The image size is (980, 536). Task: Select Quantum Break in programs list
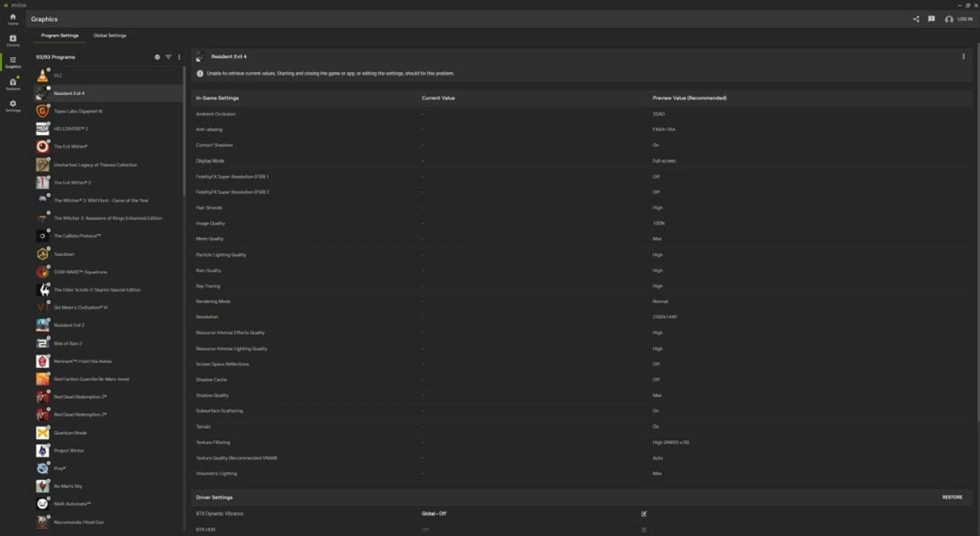(108, 433)
